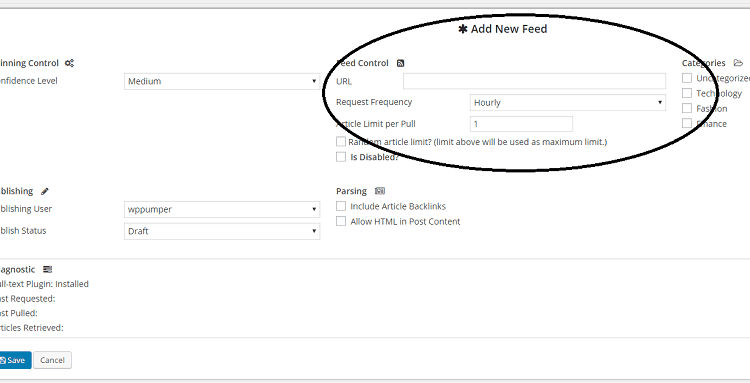Enable the Random article limit checkbox

click(x=341, y=142)
